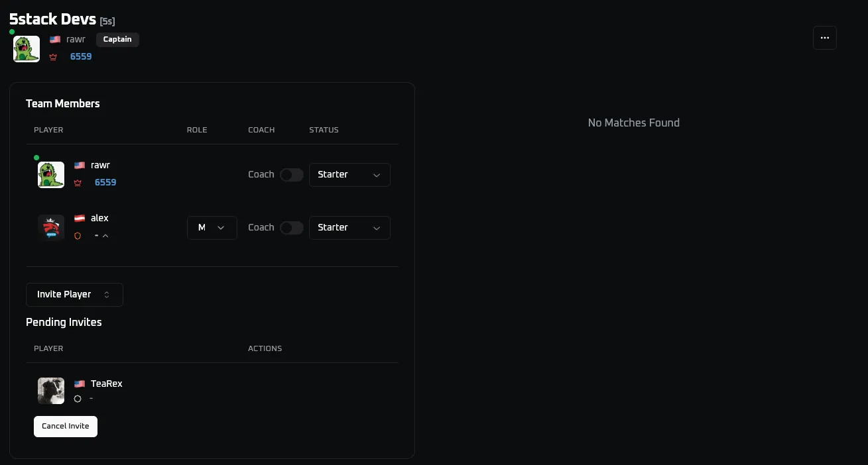Click the circle rank icon under TeaRex
The height and width of the screenshot is (465, 868).
[x=78, y=399]
